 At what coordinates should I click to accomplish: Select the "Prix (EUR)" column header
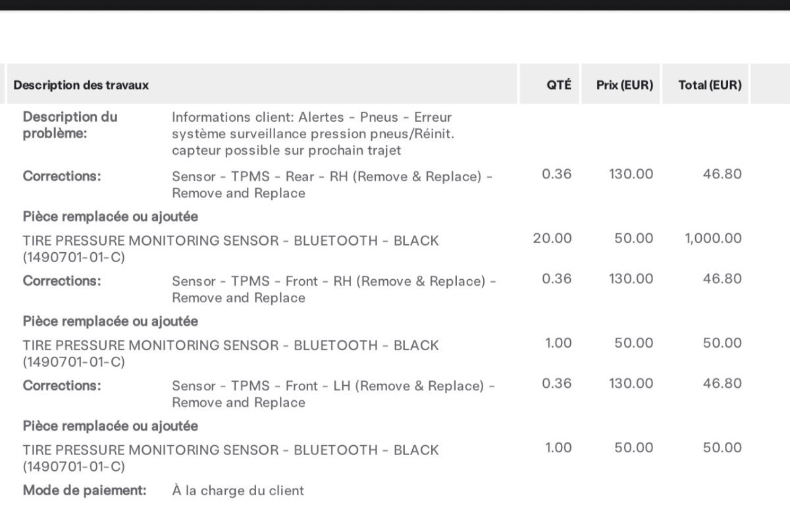624,85
